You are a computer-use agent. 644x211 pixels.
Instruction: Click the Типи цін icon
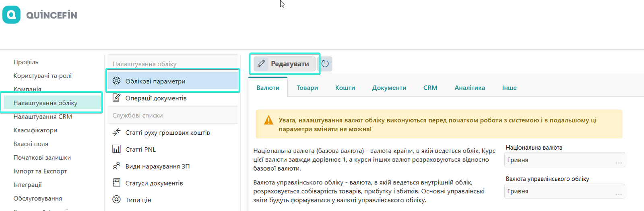tap(116, 200)
